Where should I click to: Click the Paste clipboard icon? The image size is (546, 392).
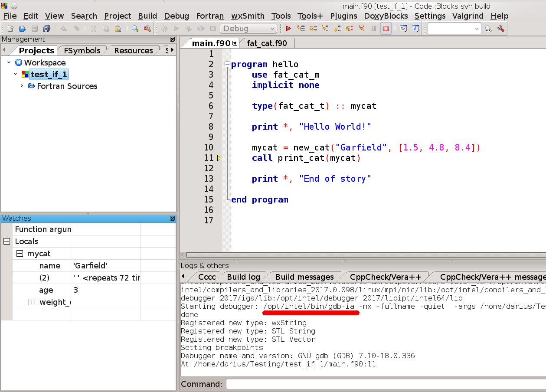pyautogui.click(x=118, y=29)
